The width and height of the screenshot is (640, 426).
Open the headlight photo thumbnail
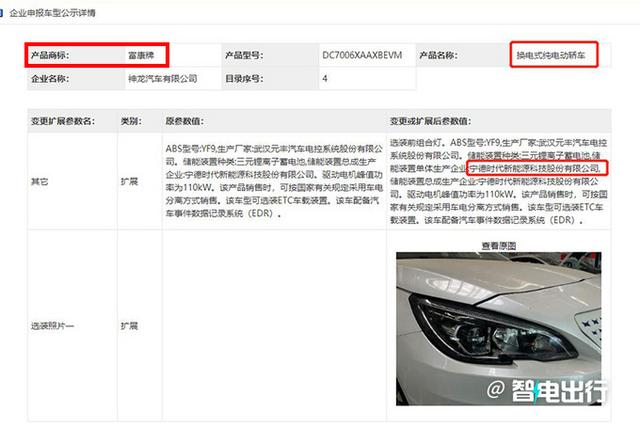point(498,329)
